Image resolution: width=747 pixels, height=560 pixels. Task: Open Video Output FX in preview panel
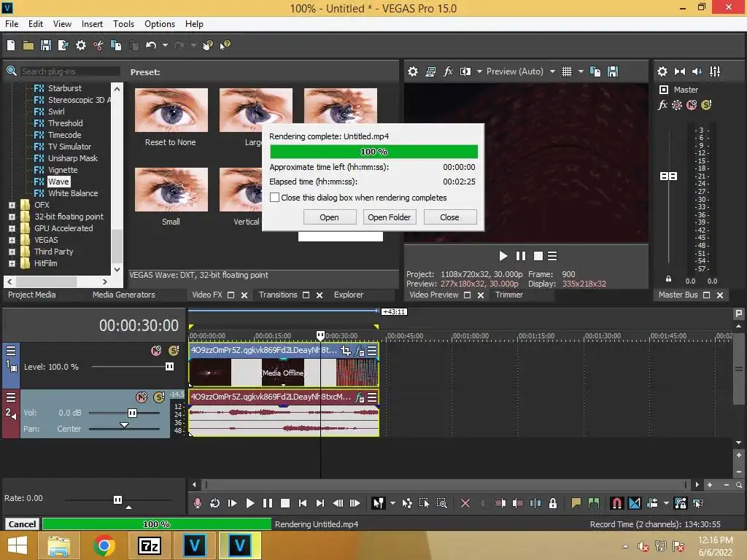448,71
